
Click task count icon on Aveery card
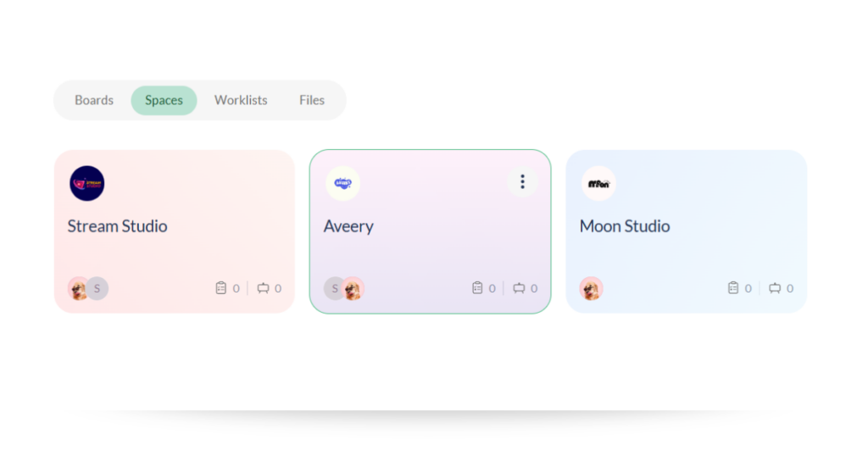(x=477, y=288)
